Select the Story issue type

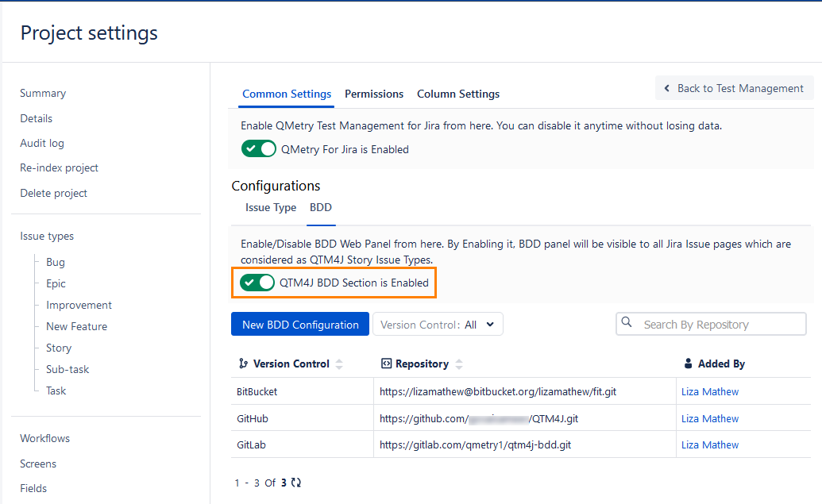pyautogui.click(x=59, y=348)
